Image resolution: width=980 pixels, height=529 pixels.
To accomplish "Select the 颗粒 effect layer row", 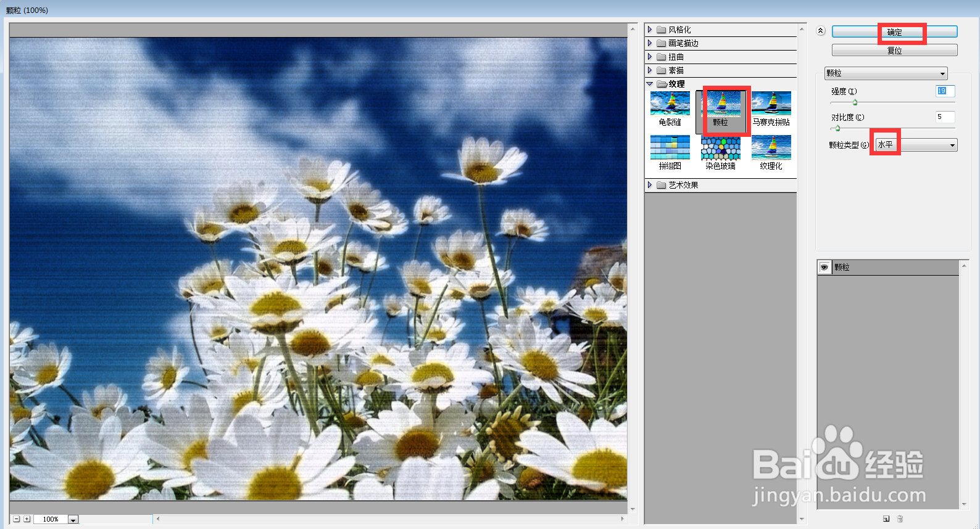I will [x=889, y=268].
